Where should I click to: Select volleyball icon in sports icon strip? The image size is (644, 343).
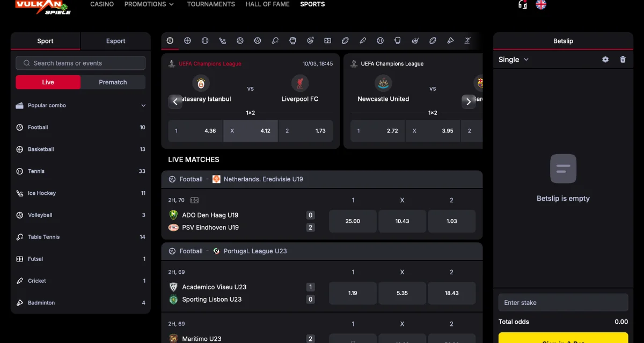click(240, 40)
